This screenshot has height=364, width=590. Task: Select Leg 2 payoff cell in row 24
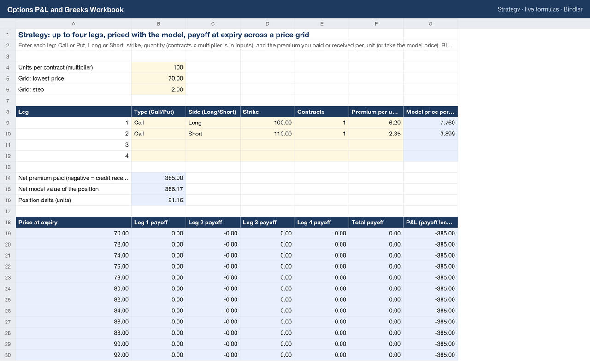213,288
